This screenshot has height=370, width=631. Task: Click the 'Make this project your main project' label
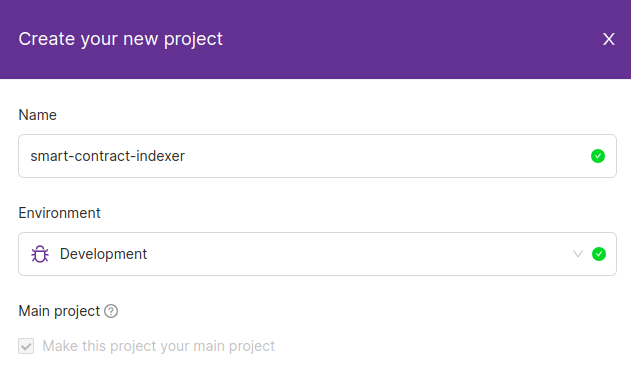point(159,346)
